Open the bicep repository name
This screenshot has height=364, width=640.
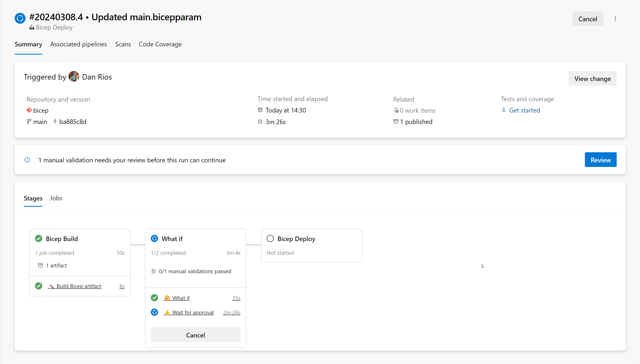[41, 110]
